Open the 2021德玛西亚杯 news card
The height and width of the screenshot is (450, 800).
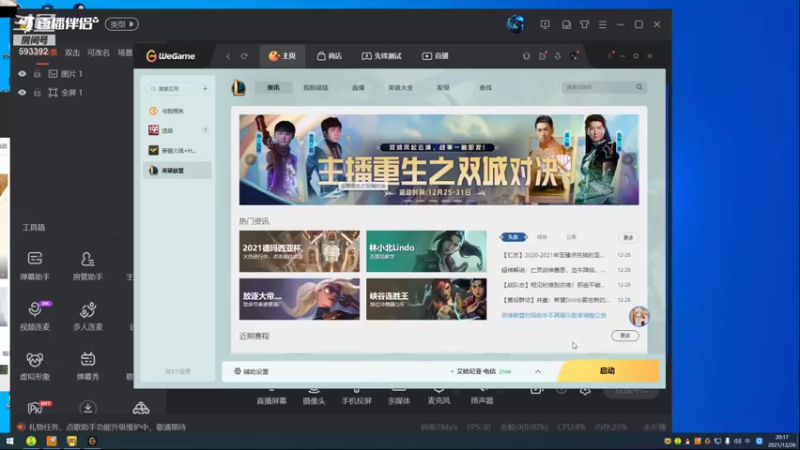(x=299, y=251)
